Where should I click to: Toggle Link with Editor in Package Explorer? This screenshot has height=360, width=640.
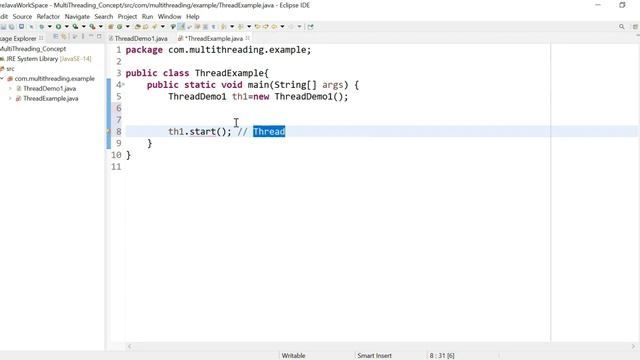pyautogui.click(x=64, y=37)
